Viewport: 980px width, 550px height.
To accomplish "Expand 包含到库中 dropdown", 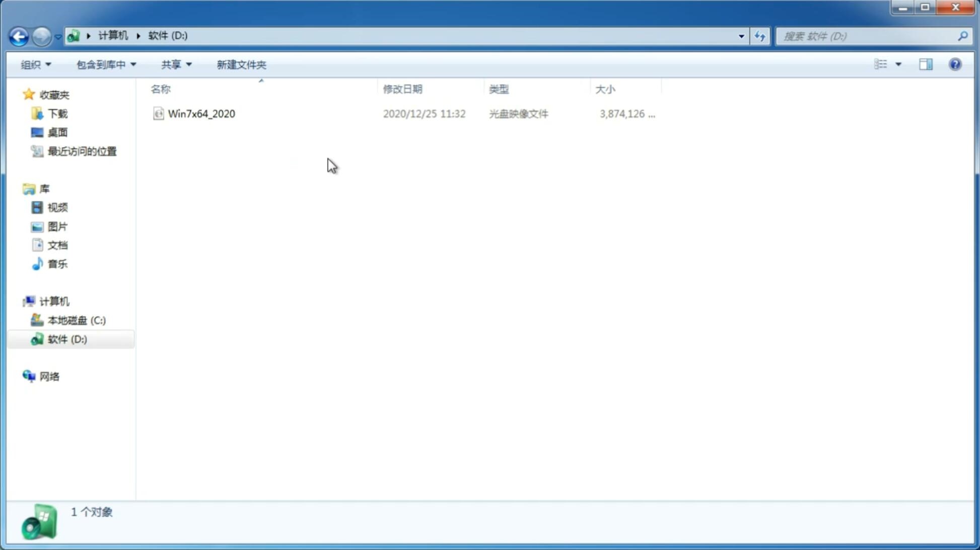I will tap(105, 64).
